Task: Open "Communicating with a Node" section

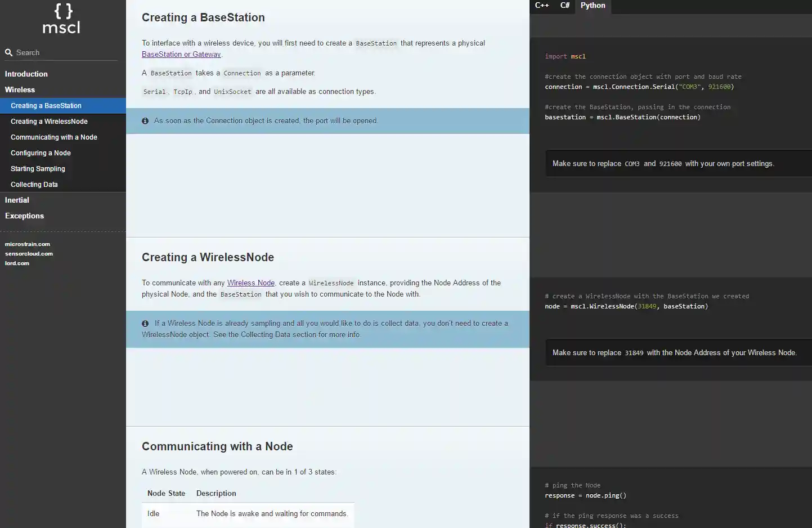Action: 53,137
